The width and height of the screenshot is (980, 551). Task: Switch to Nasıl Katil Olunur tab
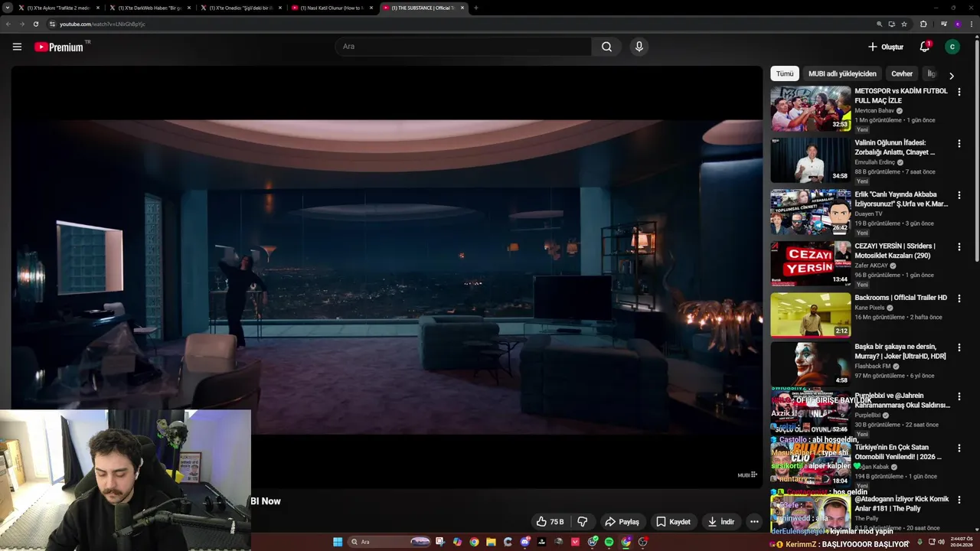[332, 8]
